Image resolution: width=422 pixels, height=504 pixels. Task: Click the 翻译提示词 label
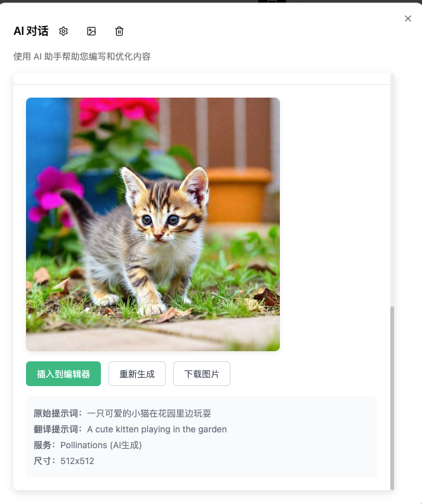(x=55, y=429)
